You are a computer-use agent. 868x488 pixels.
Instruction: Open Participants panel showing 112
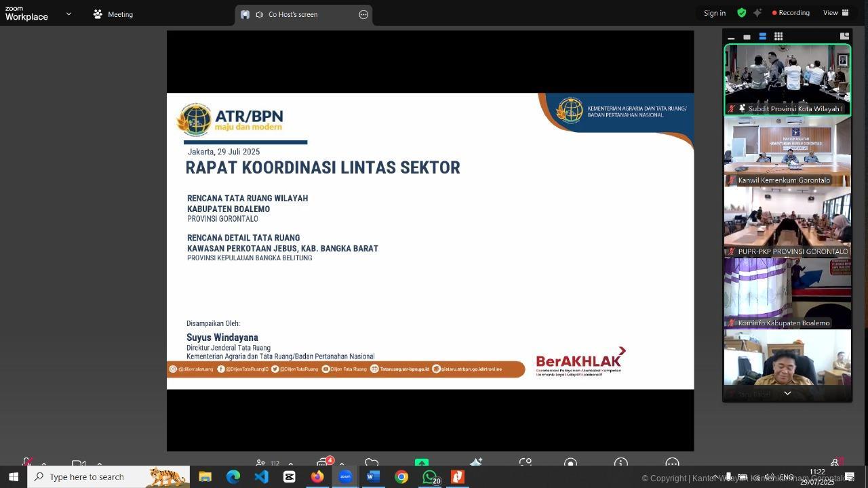coord(267,464)
